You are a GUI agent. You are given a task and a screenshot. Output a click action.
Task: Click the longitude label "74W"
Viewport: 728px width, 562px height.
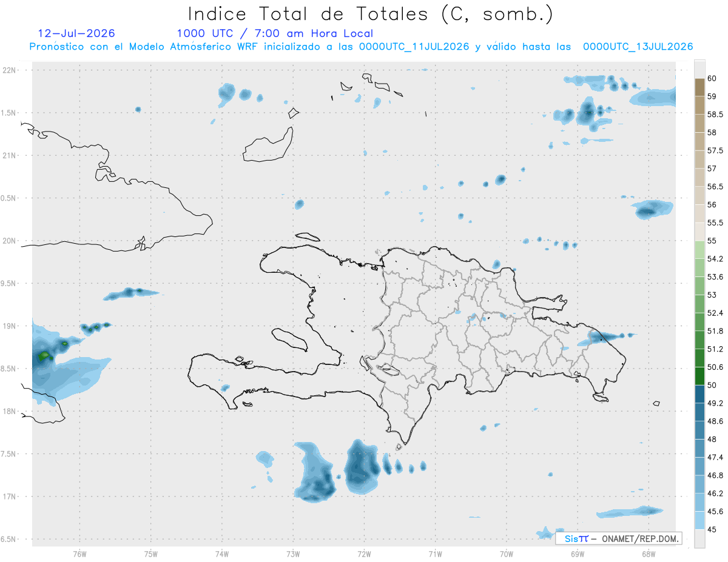point(221,554)
